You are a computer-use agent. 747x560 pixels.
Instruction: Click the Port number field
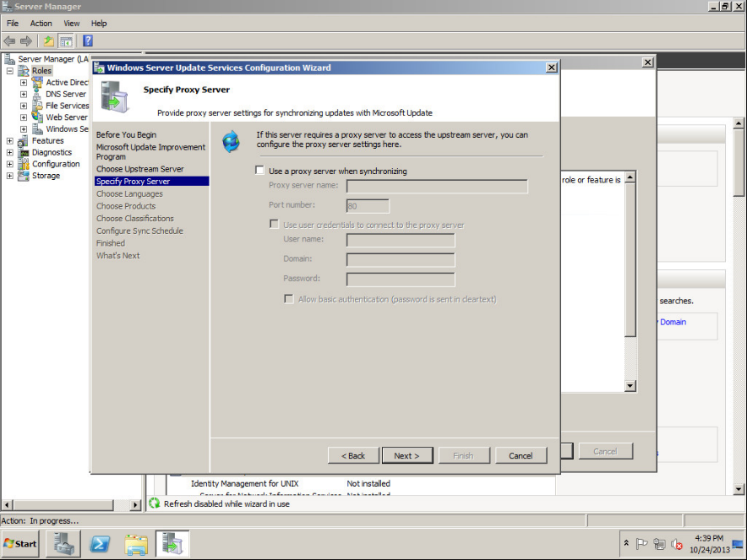(x=368, y=206)
